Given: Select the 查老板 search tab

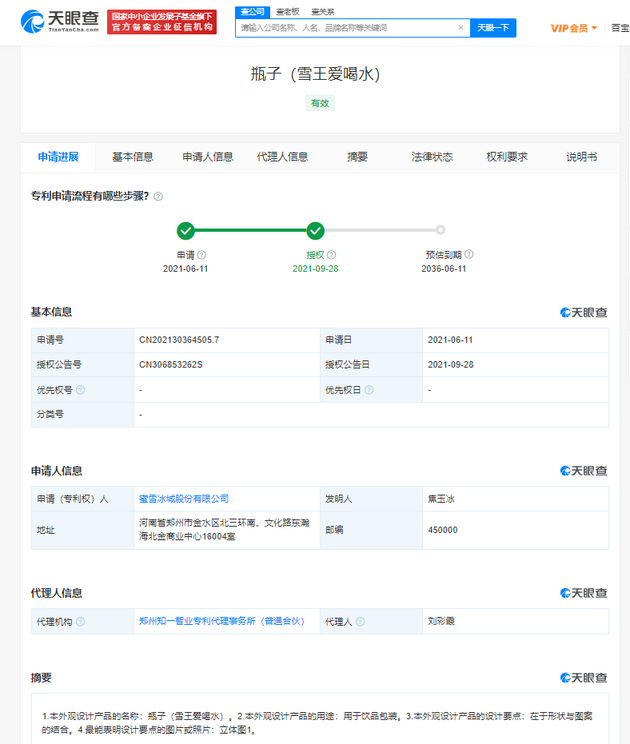Looking at the screenshot, I should click(287, 12).
